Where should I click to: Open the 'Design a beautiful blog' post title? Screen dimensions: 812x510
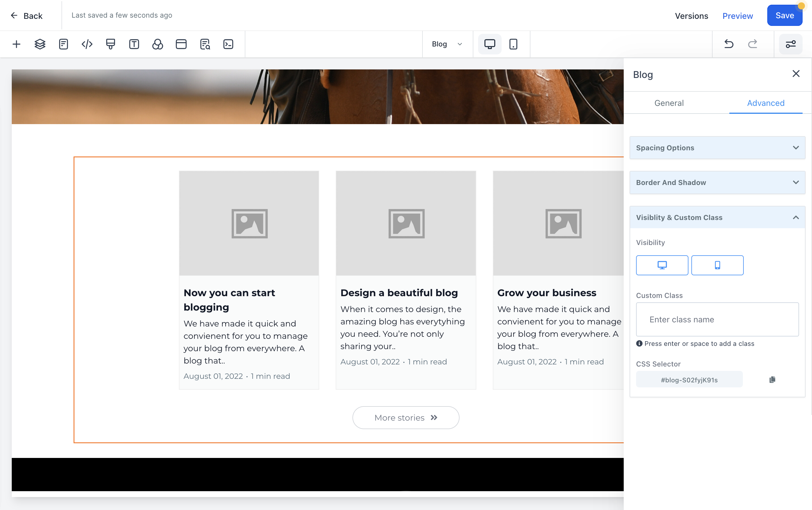coord(399,293)
